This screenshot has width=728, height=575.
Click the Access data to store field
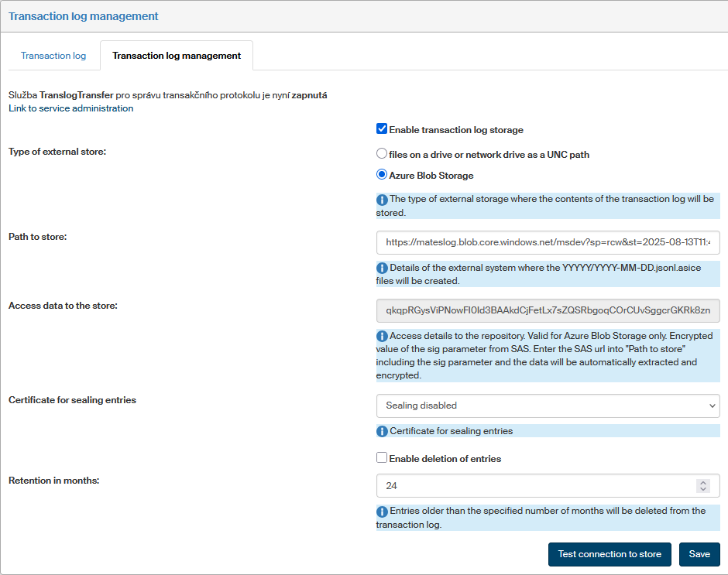pos(548,311)
